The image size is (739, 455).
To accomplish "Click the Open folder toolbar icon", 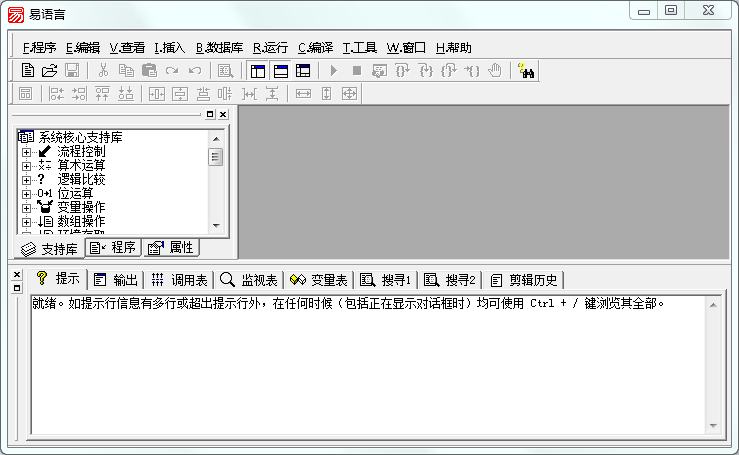I will click(x=49, y=71).
